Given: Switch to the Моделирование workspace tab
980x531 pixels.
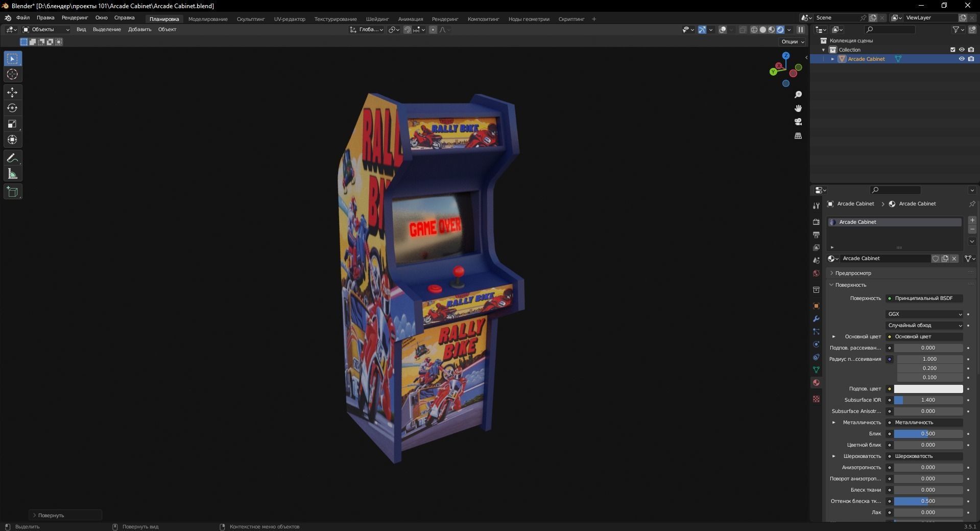Looking at the screenshot, I should [208, 19].
